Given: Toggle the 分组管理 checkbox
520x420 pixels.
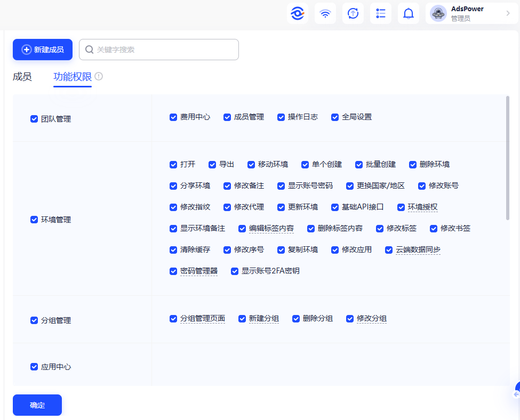Looking at the screenshot, I should point(34,320).
